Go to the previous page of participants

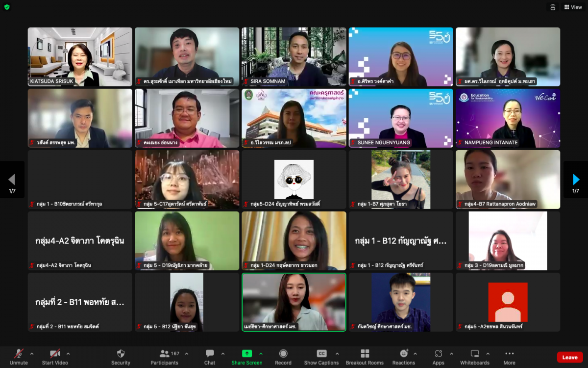tap(12, 180)
